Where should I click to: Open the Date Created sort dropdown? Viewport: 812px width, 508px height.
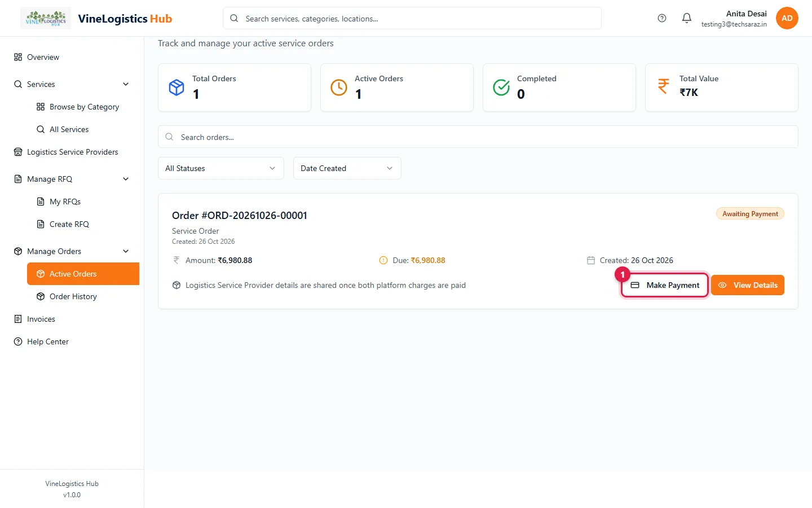point(347,168)
